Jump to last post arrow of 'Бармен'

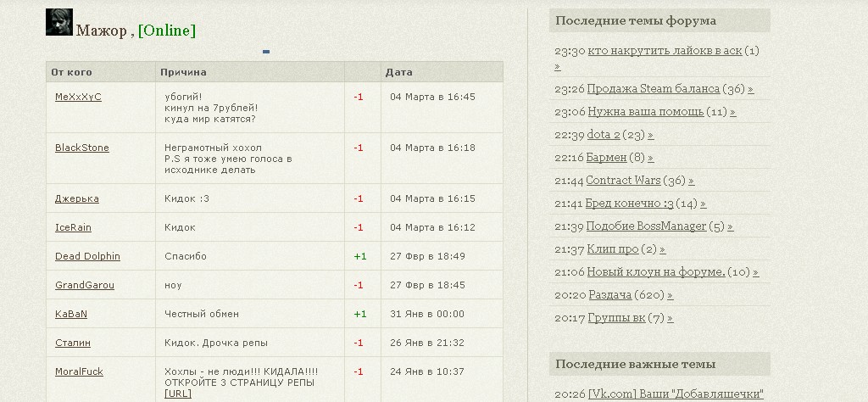(x=650, y=159)
